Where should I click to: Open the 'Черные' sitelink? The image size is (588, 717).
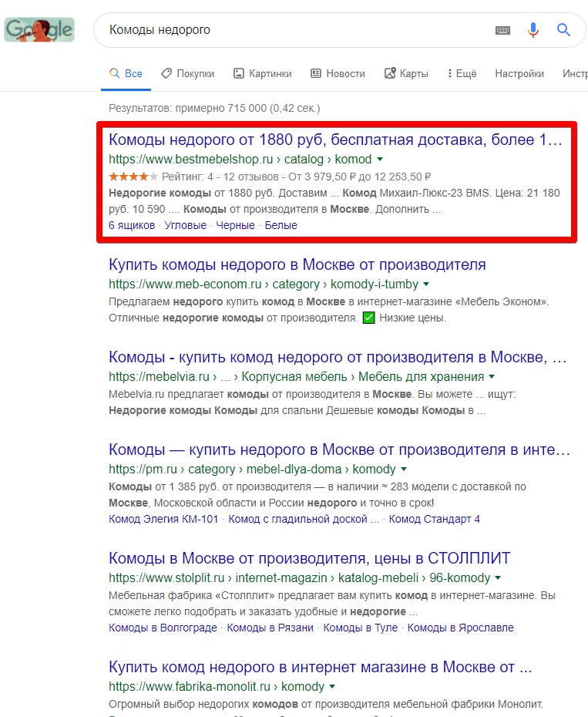point(236,225)
